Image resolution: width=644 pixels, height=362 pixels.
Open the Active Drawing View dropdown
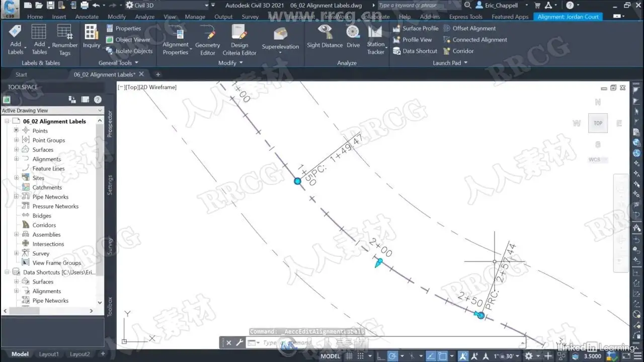click(x=52, y=111)
